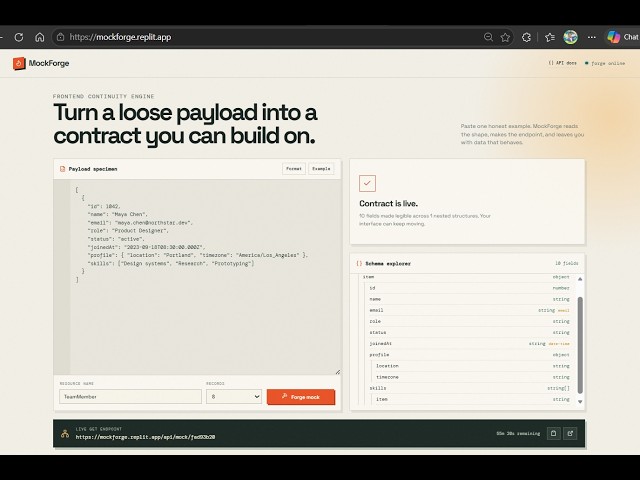Click the Forge mock button
Screen dimensions: 640x480
301,397
